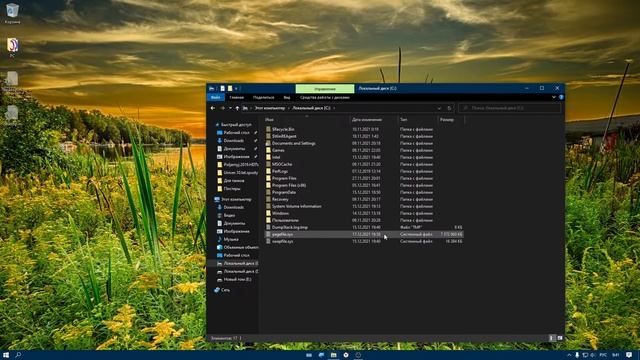
Task: Open the Поделиться ribbon tab
Action: [263, 98]
